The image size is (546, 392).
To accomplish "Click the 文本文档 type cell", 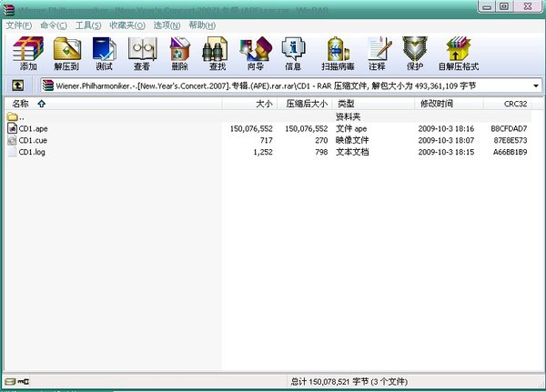I will [352, 152].
